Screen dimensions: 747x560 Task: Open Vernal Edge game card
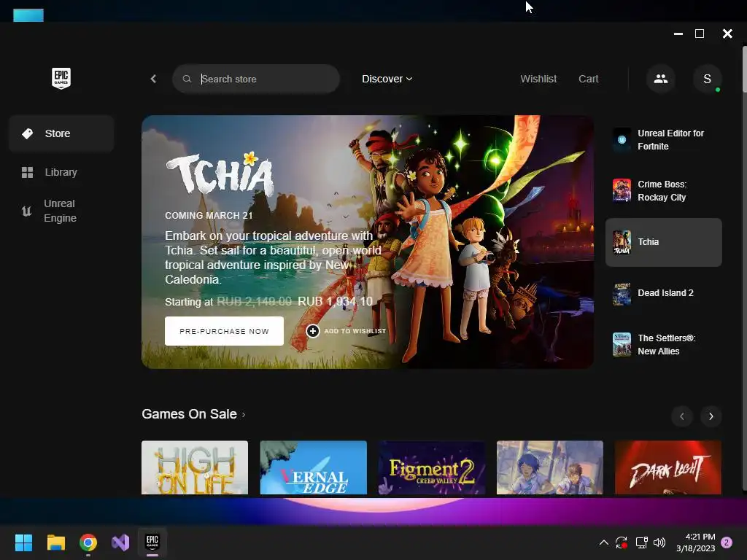tap(314, 467)
